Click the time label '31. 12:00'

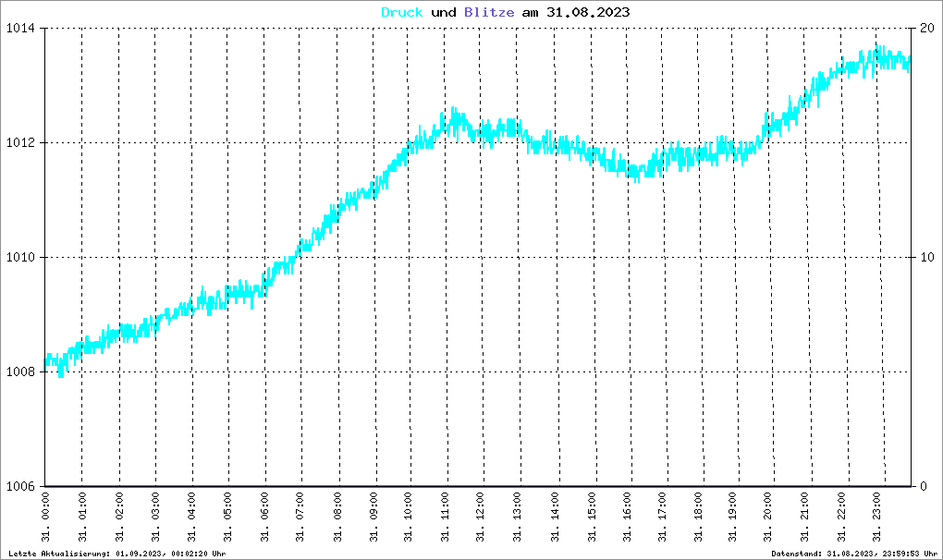[x=481, y=517]
